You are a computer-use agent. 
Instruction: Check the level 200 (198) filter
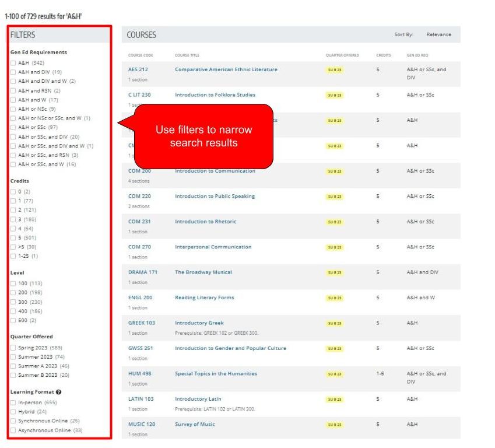13,293
